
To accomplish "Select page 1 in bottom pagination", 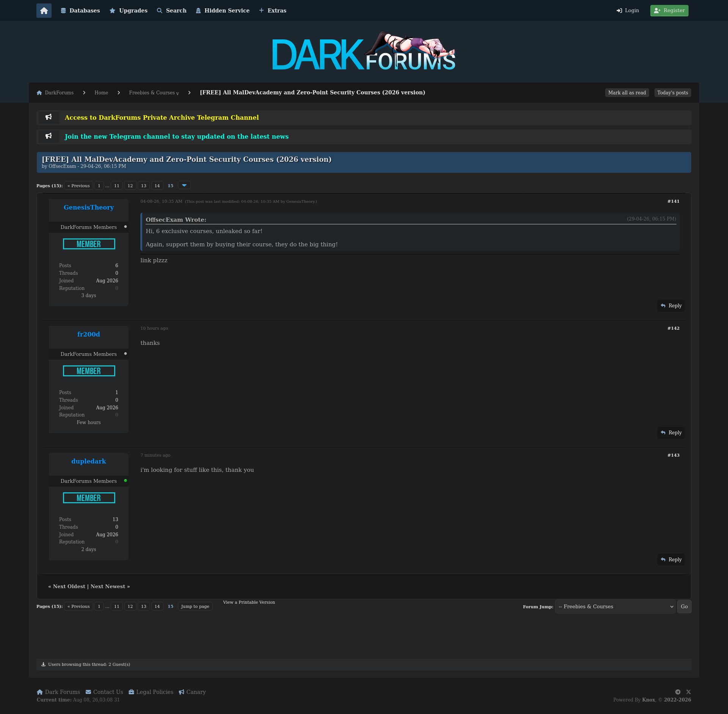I will (x=99, y=606).
